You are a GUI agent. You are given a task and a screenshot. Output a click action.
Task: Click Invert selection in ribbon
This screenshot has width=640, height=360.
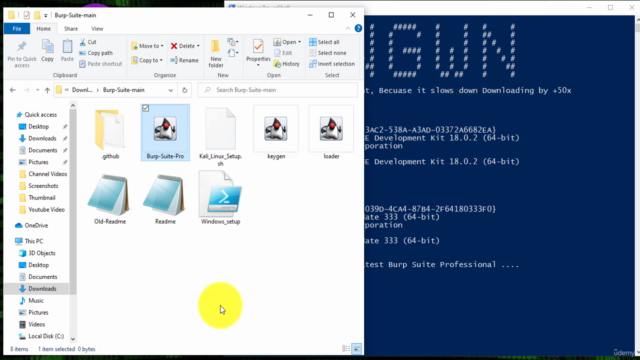pos(332,64)
